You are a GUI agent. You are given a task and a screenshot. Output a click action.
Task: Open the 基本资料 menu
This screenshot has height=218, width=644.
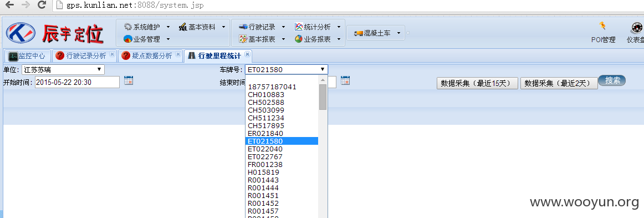202,27
